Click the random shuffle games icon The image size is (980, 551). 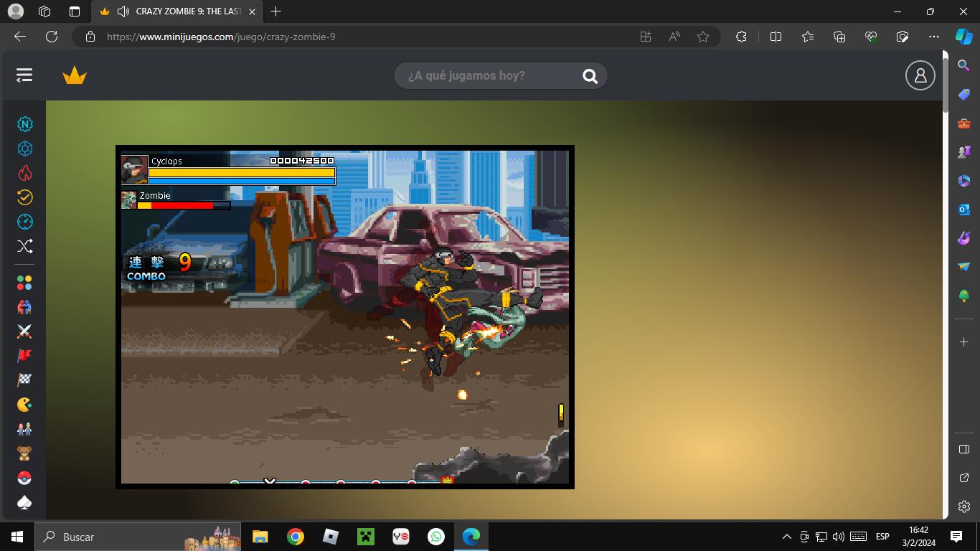point(24,246)
